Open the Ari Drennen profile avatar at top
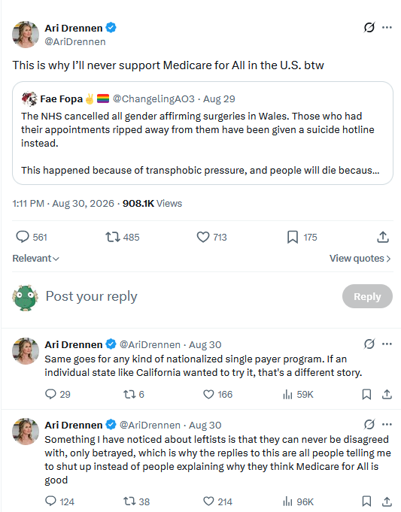The width and height of the screenshot is (401, 512). [x=25, y=35]
